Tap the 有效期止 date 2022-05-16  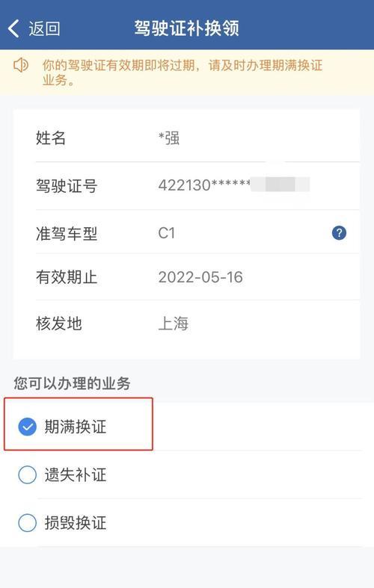click(200, 277)
